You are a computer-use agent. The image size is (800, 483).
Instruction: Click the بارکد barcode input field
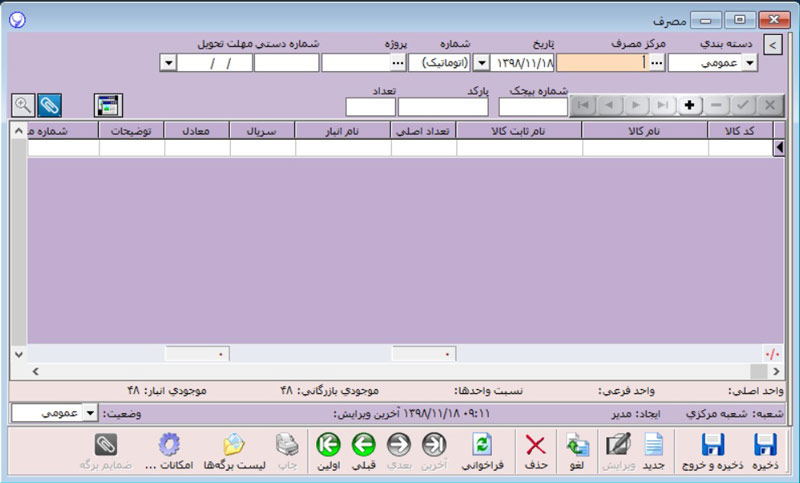pyautogui.click(x=443, y=107)
